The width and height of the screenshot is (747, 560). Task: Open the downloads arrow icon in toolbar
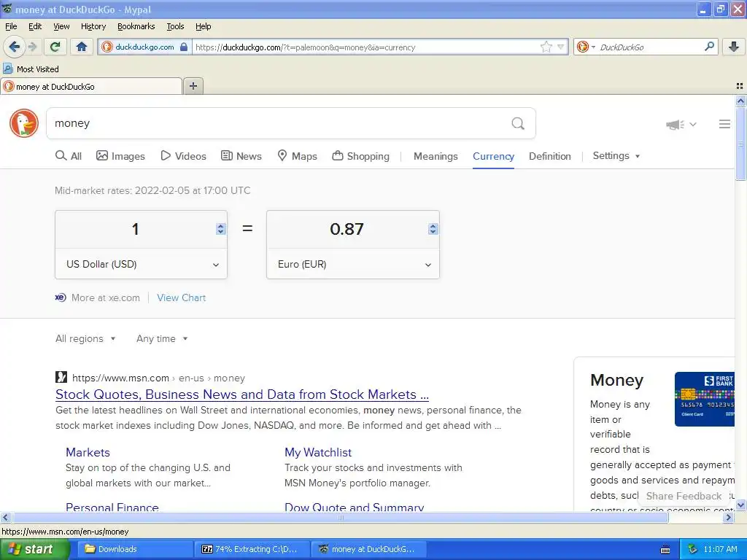(x=734, y=47)
